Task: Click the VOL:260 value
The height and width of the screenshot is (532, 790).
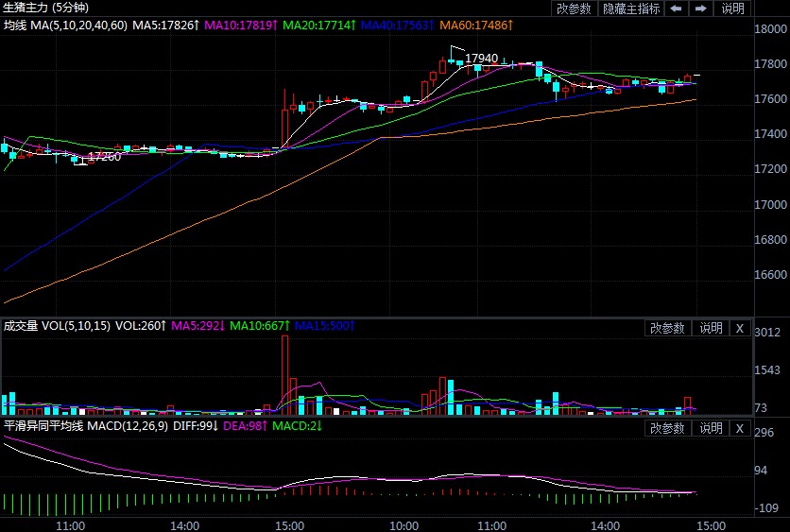Action: (141, 326)
